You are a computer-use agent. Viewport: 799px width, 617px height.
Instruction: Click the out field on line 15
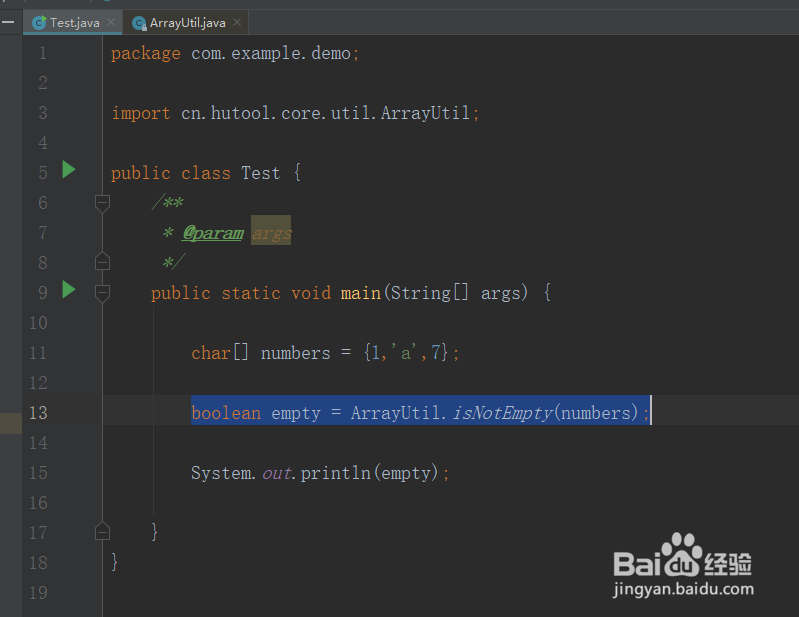(x=277, y=473)
